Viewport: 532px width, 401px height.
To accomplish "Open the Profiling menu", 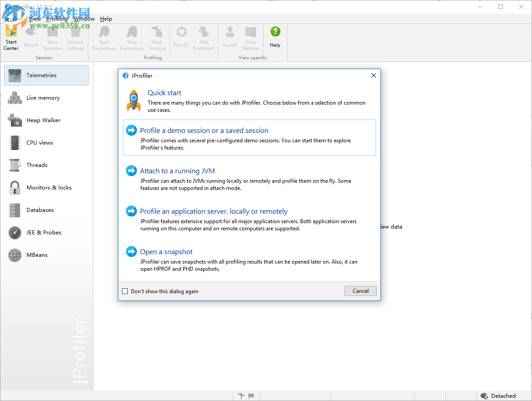I will [x=57, y=19].
